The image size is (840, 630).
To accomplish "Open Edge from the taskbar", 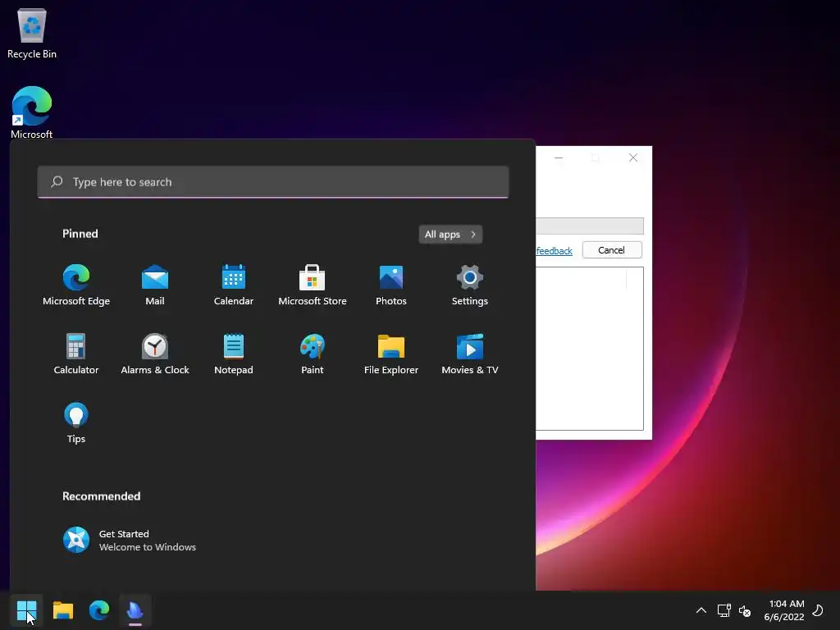I will [x=99, y=610].
